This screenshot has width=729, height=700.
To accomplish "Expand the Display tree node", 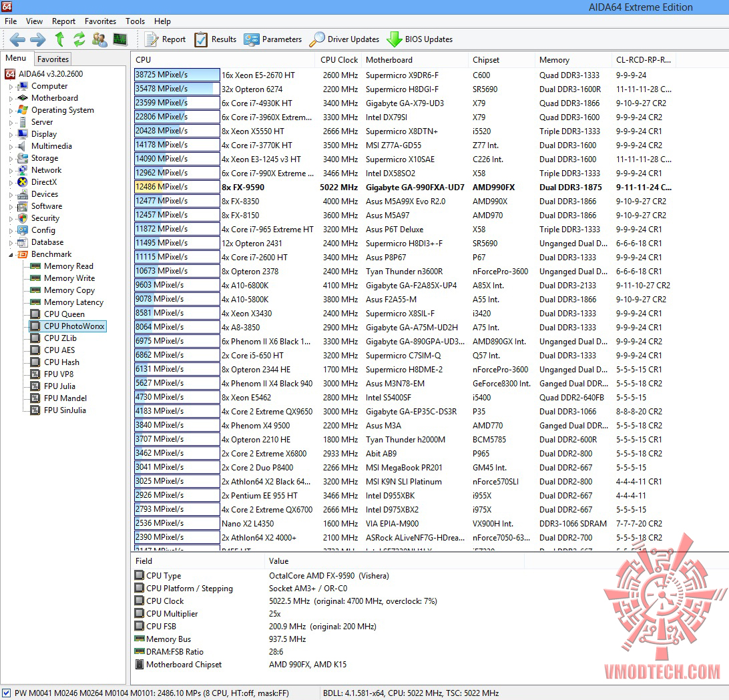I will pos(11,135).
